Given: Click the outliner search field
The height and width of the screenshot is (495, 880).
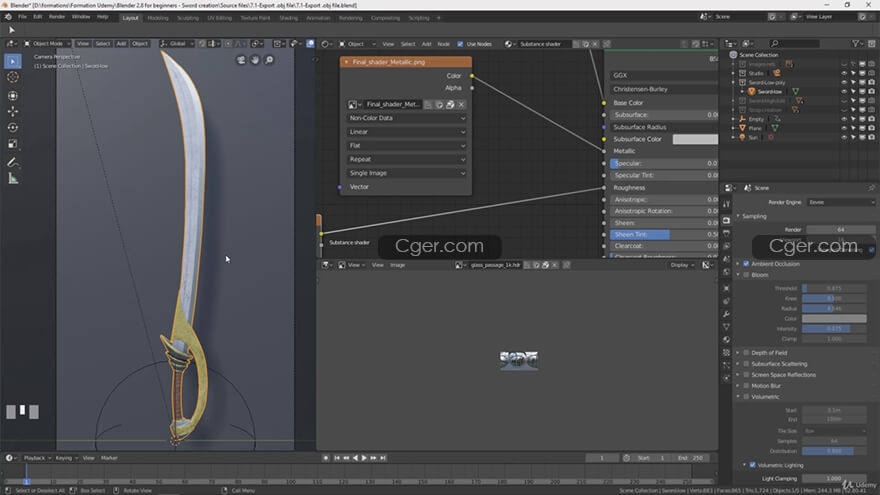Looking at the screenshot, I should [x=795, y=43].
